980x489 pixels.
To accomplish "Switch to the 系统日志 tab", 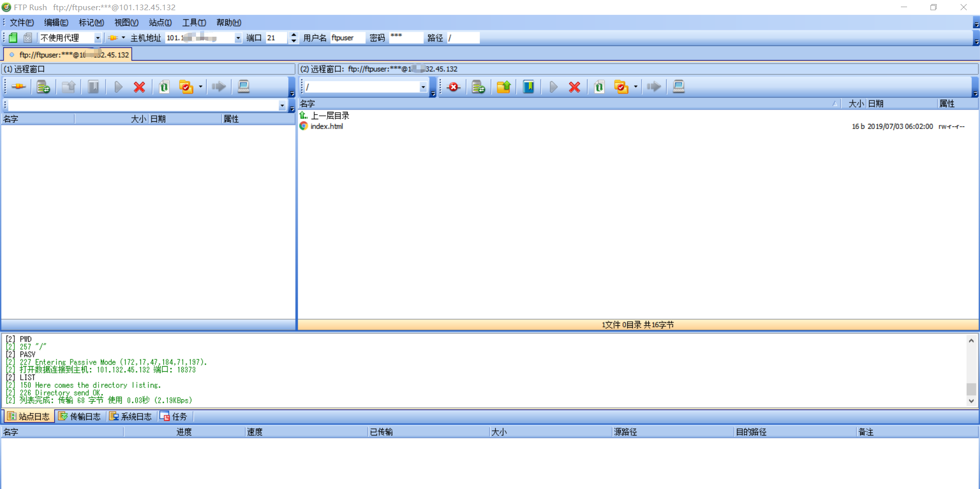I will coord(131,417).
